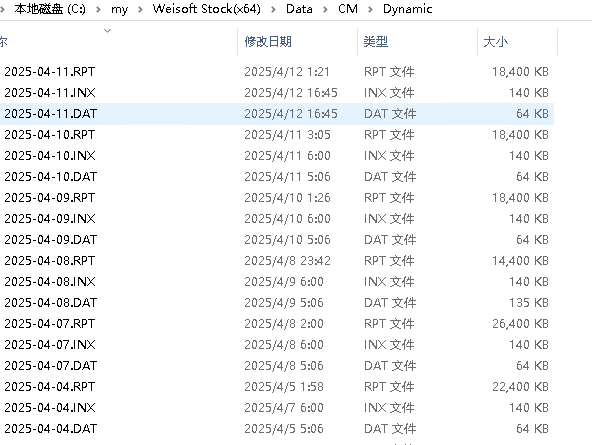592x445 pixels.
Task: Click RPT 文件 type of 2025-04-09.RPT
Action: (389, 197)
